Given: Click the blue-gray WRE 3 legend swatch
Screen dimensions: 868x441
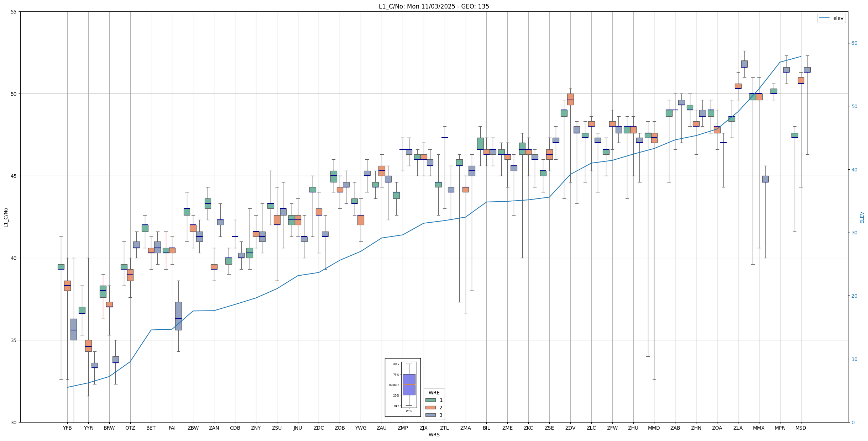Looking at the screenshot, I should coord(430,415).
